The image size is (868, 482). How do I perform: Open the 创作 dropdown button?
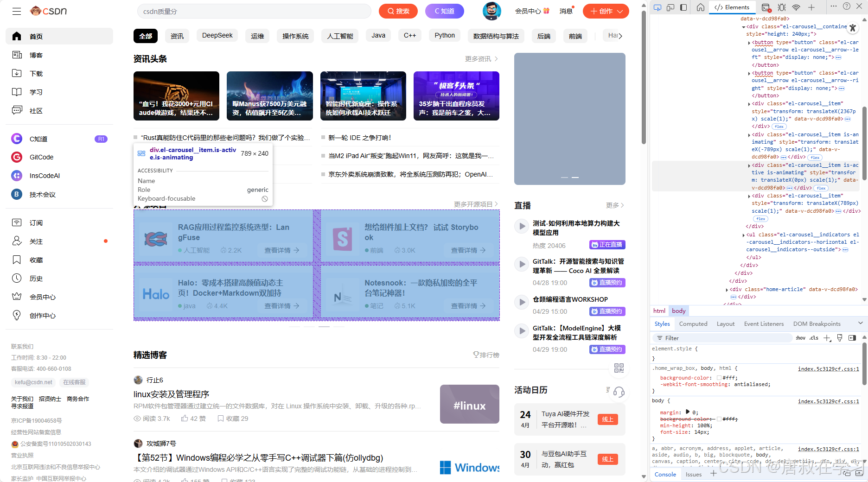tap(606, 11)
